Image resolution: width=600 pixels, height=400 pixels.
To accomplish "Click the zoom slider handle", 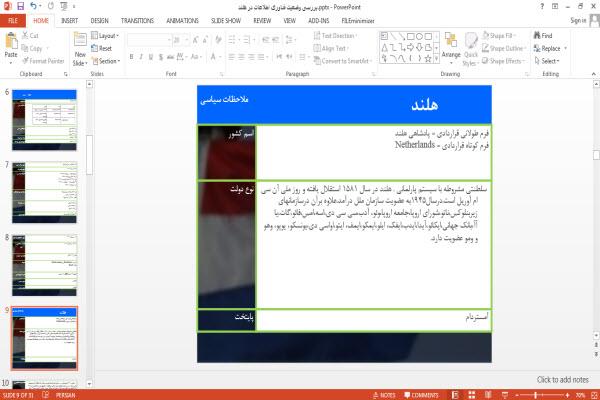I will point(536,395).
